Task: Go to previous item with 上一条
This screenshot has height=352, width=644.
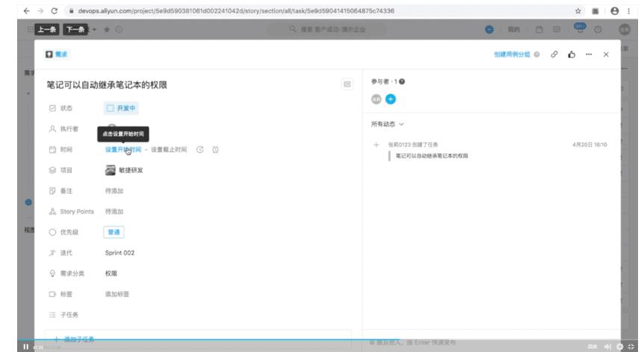Action: pyautogui.click(x=47, y=30)
